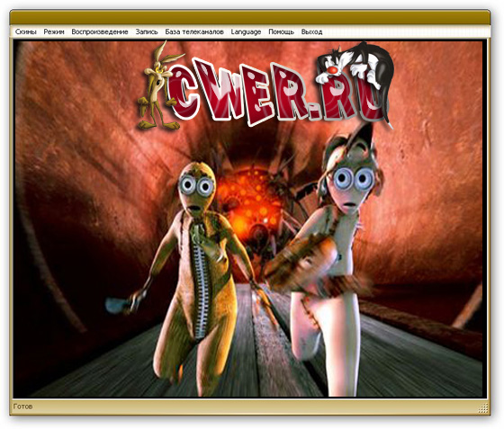Open the Скины menu

click(x=26, y=31)
